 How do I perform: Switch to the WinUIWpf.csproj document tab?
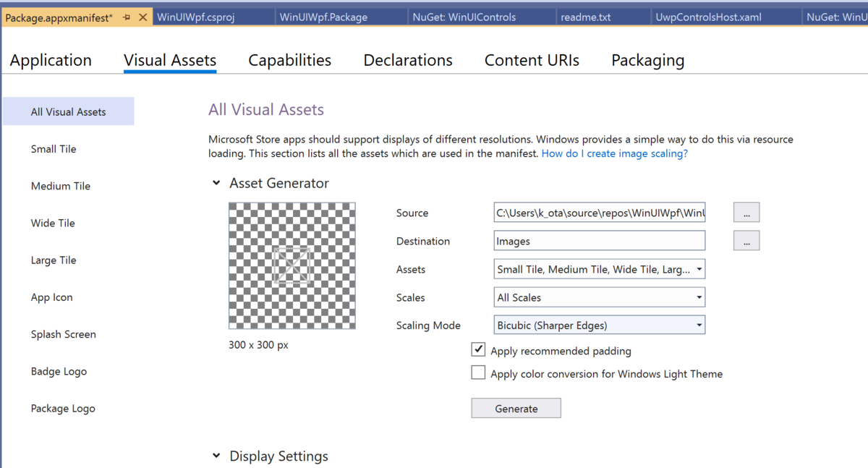(x=196, y=17)
